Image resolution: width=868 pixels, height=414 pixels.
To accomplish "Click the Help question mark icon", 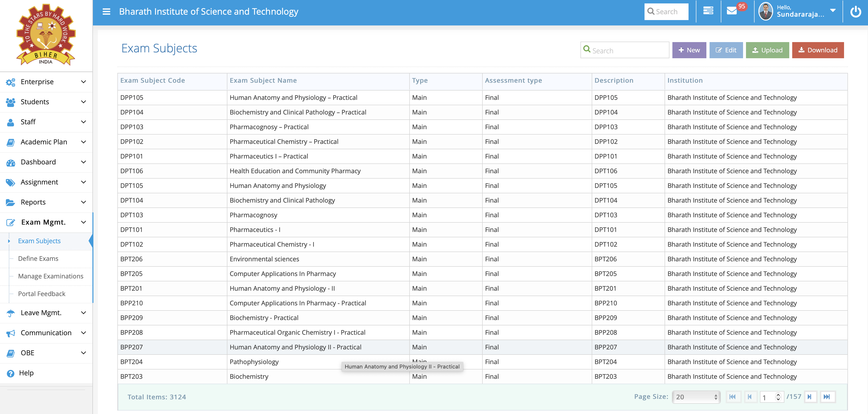I will pos(11,373).
